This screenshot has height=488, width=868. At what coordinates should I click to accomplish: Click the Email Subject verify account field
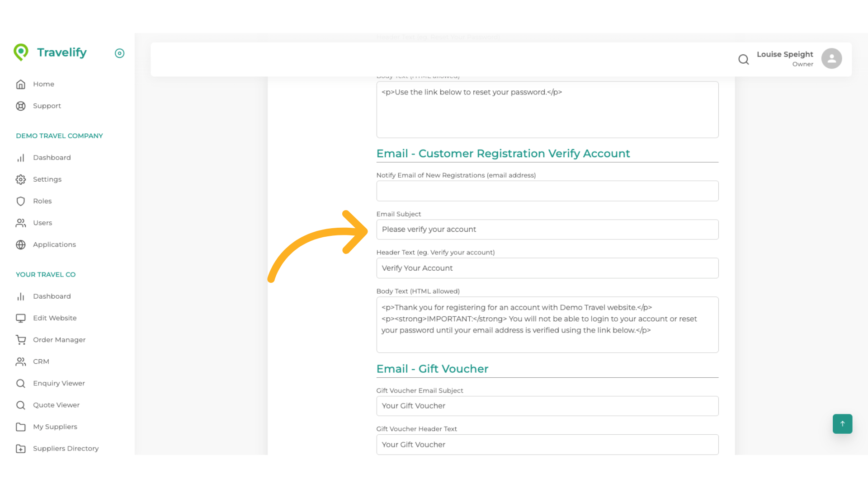tap(547, 230)
